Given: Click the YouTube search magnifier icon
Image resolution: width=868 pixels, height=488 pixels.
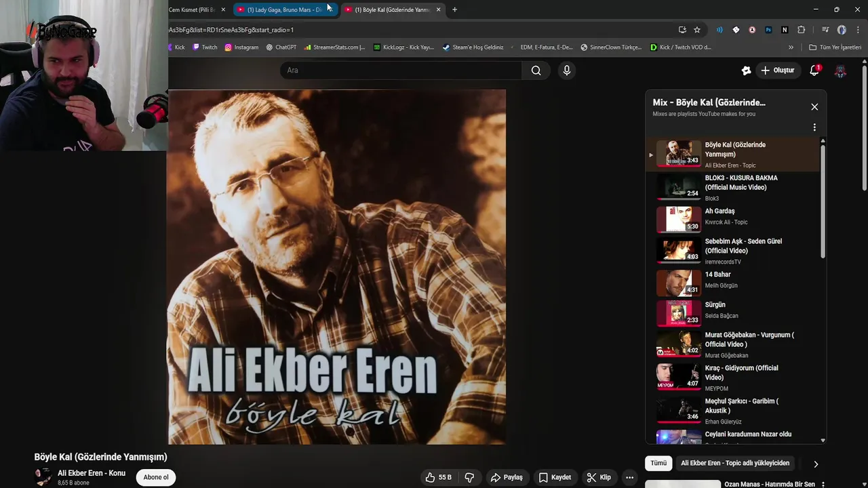Looking at the screenshot, I should pyautogui.click(x=536, y=70).
